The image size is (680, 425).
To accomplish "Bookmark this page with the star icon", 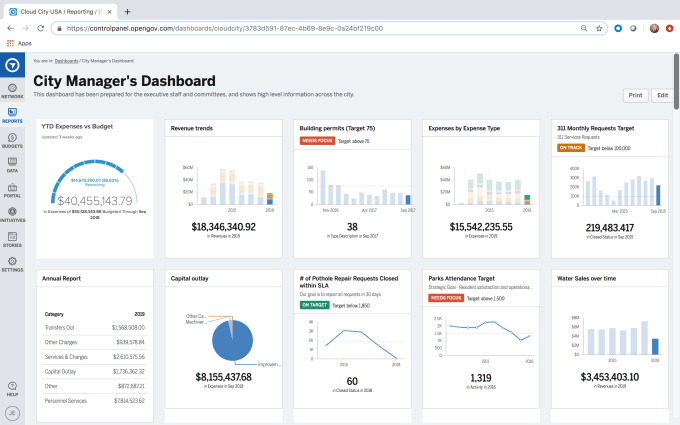I will click(599, 29).
